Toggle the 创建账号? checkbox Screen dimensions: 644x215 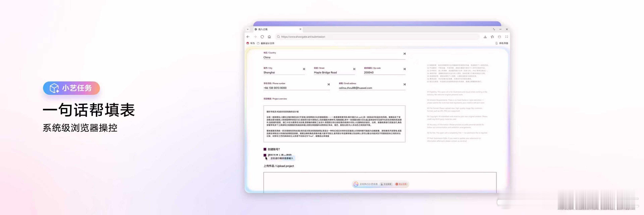coord(265,149)
